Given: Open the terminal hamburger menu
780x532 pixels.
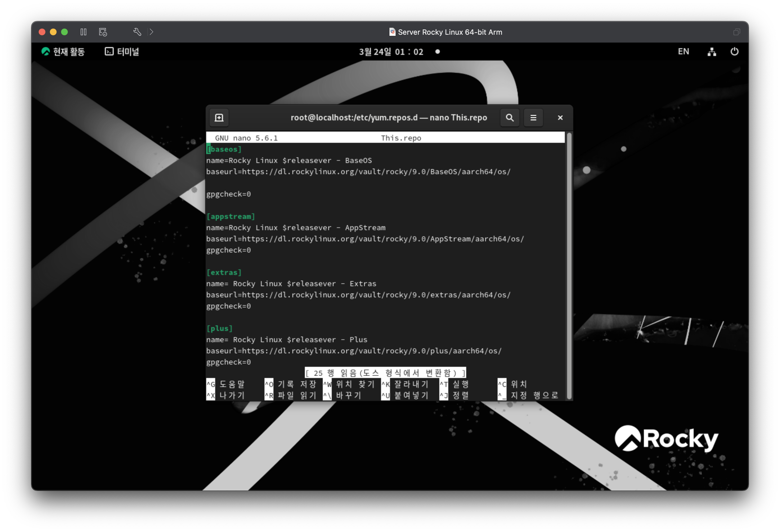Looking at the screenshot, I should pyautogui.click(x=533, y=118).
